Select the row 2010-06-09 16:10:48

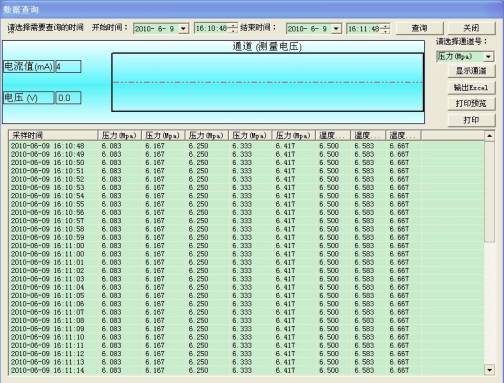(x=246, y=146)
